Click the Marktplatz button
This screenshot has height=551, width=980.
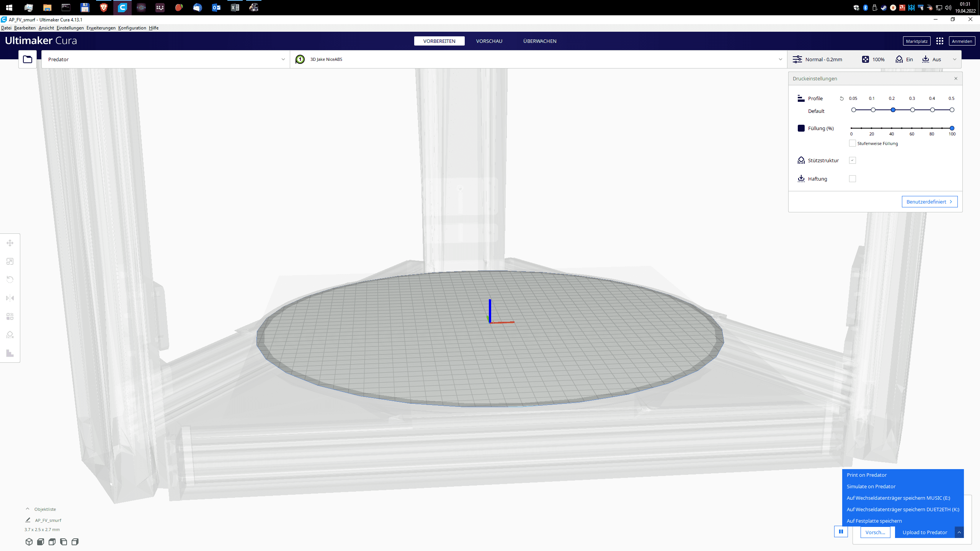click(x=916, y=41)
